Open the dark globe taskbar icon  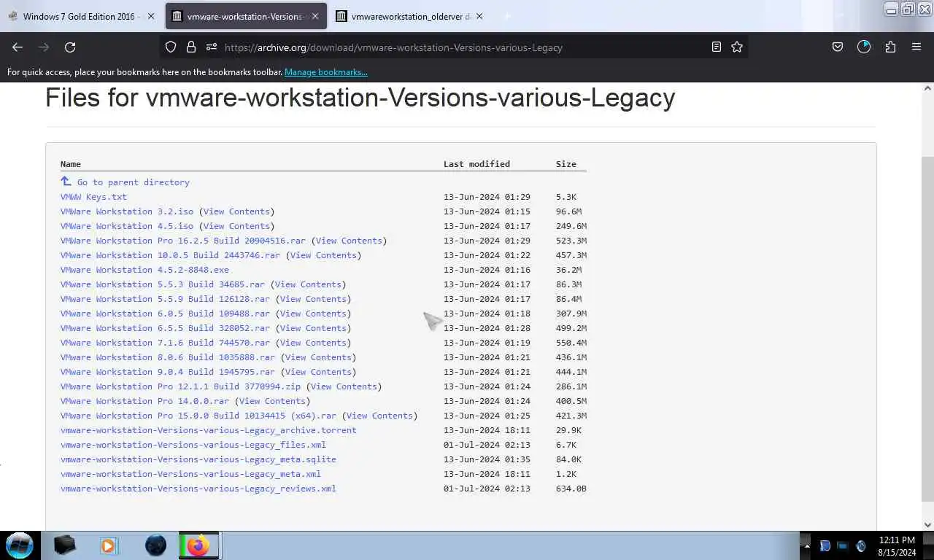[155, 545]
